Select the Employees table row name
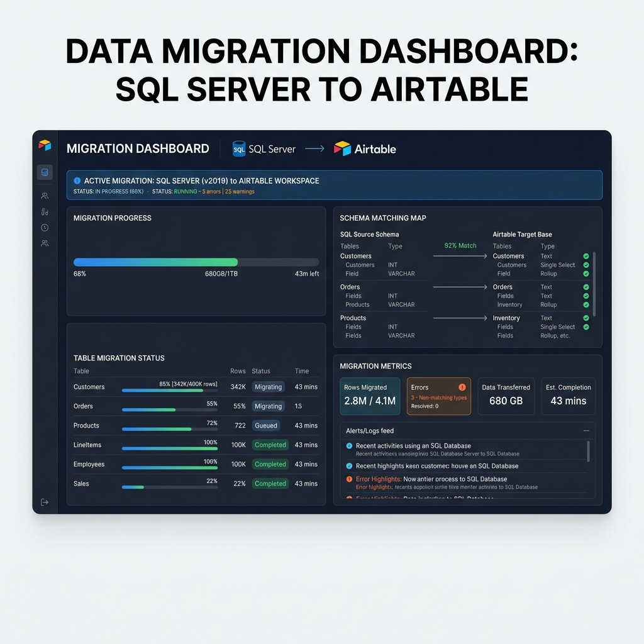Image resolution: width=644 pixels, height=644 pixels. point(89,464)
